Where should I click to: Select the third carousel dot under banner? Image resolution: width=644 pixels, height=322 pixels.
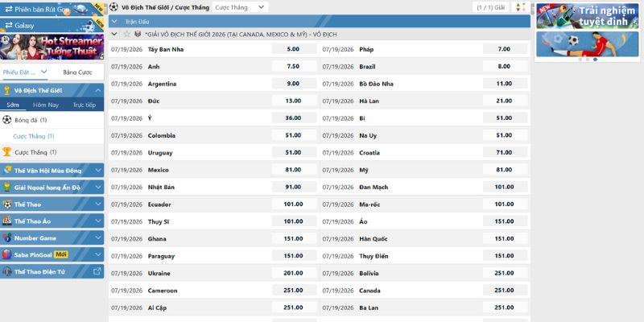(x=595, y=60)
